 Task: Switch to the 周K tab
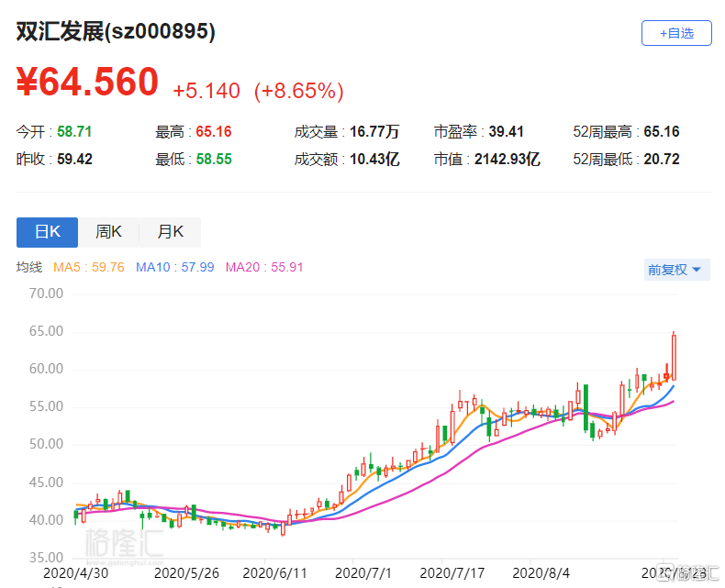click(108, 232)
